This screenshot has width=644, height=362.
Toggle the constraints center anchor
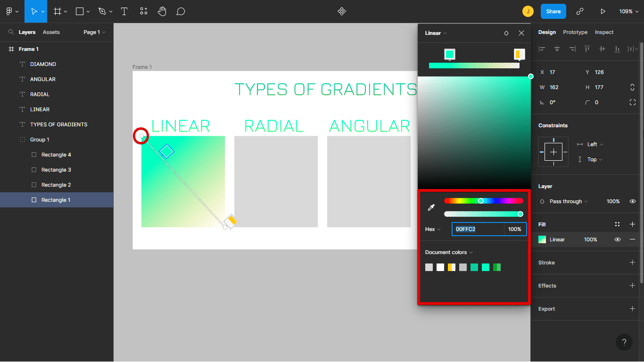[553, 152]
